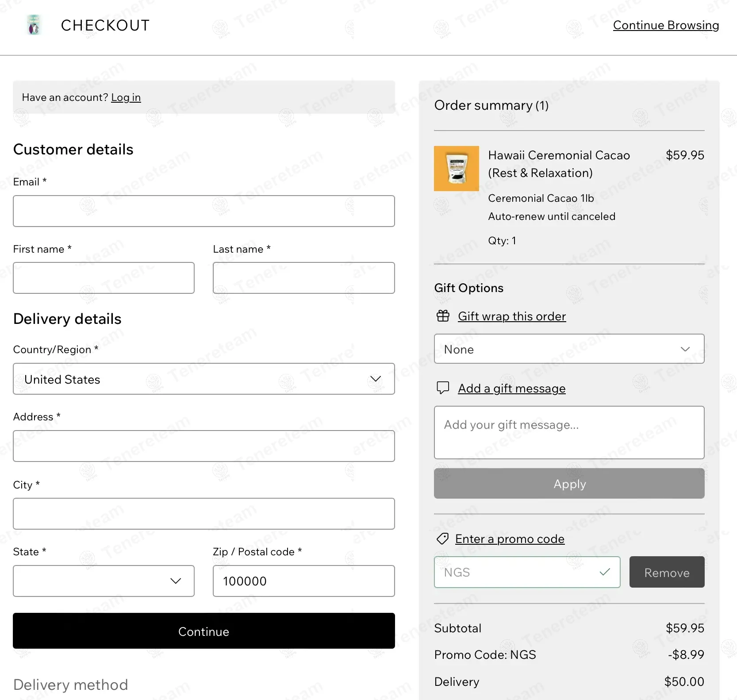
Task: Click the gift box icon
Action: tap(443, 316)
